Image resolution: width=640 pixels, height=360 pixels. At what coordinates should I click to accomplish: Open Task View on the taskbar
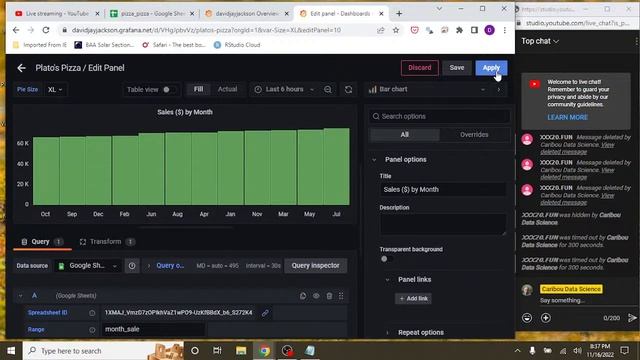217,351
